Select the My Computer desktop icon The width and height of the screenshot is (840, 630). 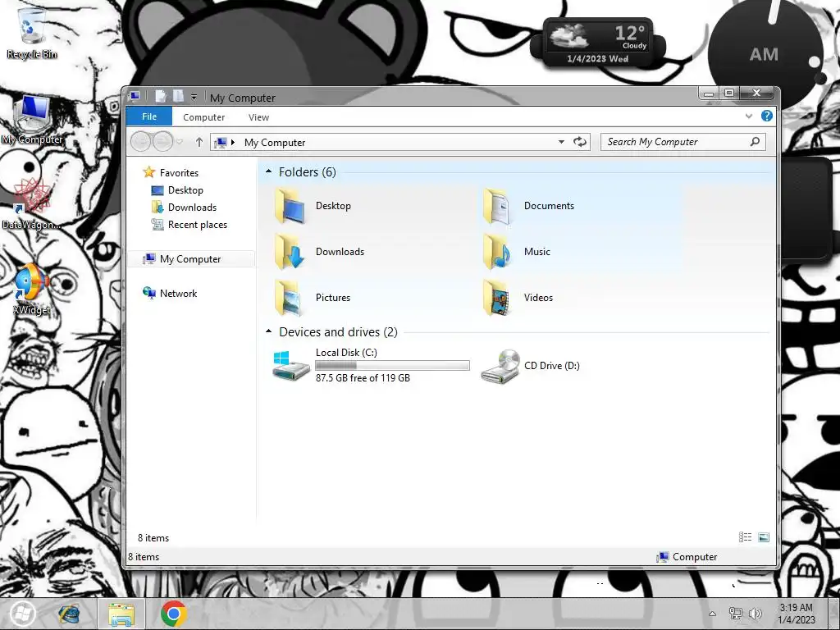(x=32, y=120)
